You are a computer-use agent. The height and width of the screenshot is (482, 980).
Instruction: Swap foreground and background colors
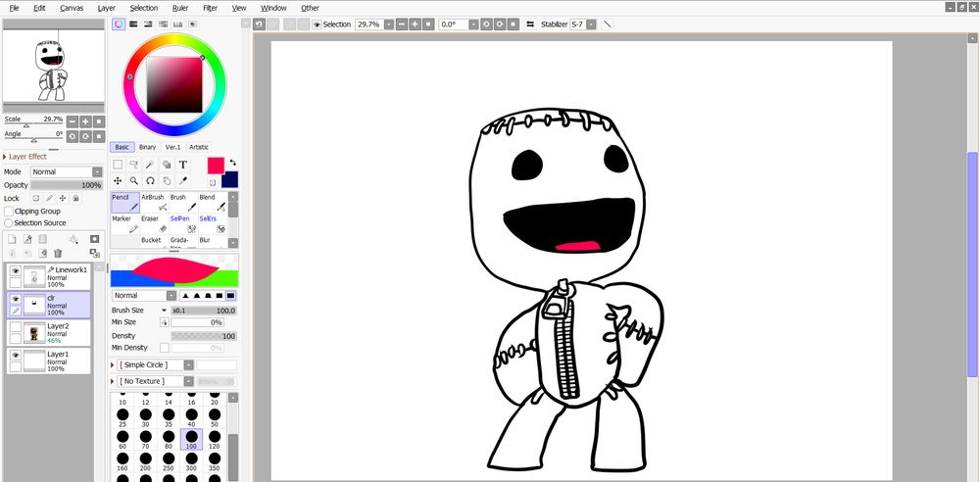coord(233,163)
